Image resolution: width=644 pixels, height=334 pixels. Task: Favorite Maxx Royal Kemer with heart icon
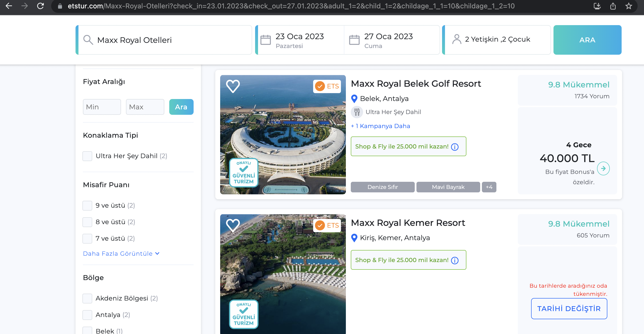coord(233,225)
